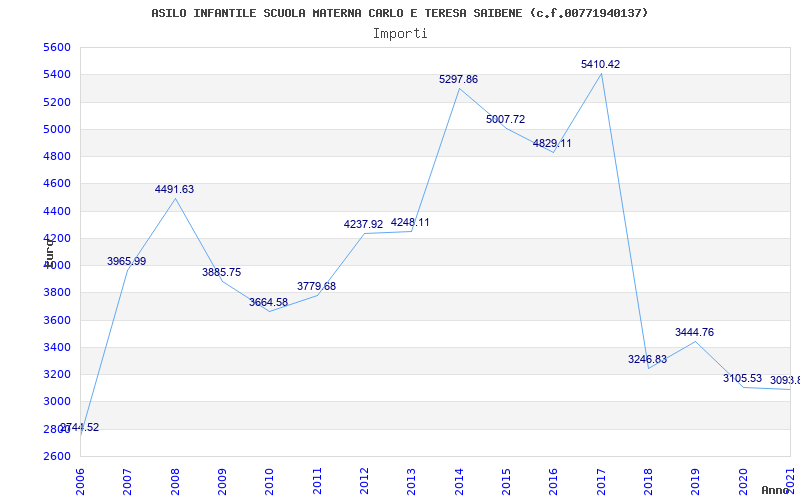800x500 pixels.
Task: Click the x-axis year 2015
Action: [506, 481]
